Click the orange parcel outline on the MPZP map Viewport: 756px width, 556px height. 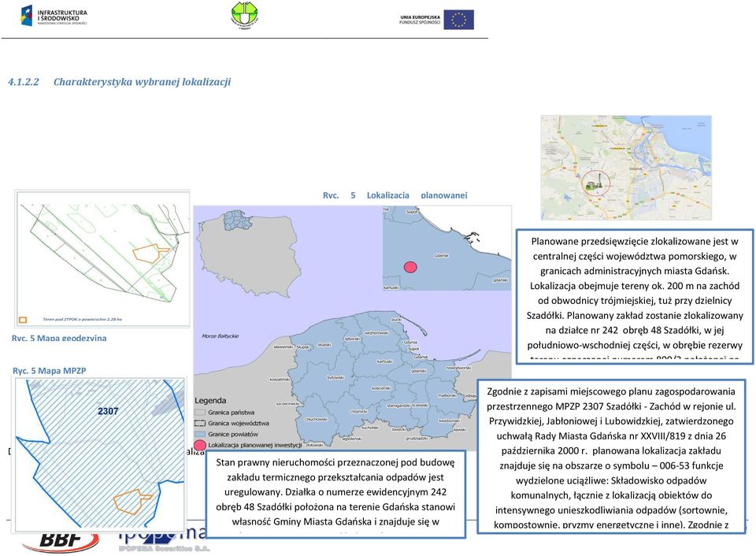(x=132, y=502)
